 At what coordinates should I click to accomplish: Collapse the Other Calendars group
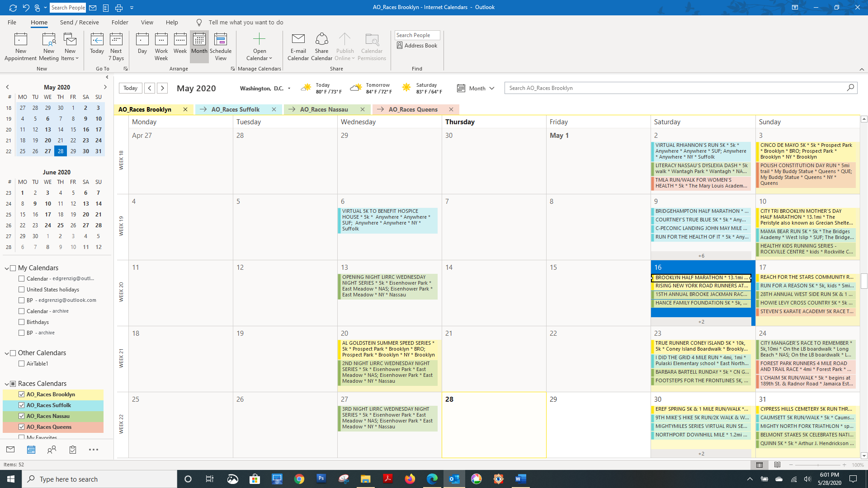click(7, 353)
